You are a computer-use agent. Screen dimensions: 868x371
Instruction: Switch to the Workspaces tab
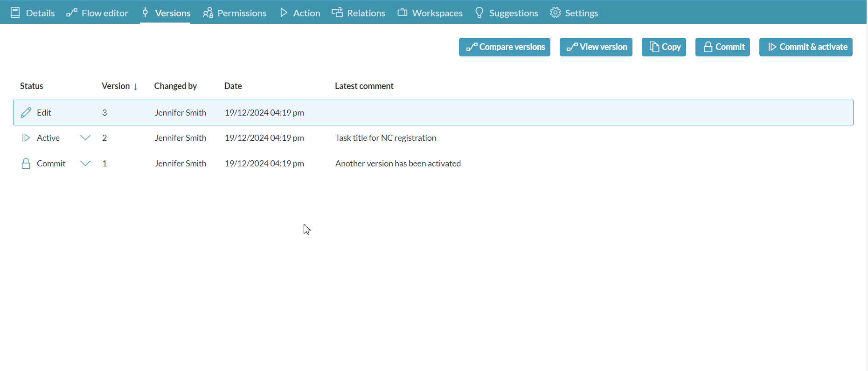[430, 13]
